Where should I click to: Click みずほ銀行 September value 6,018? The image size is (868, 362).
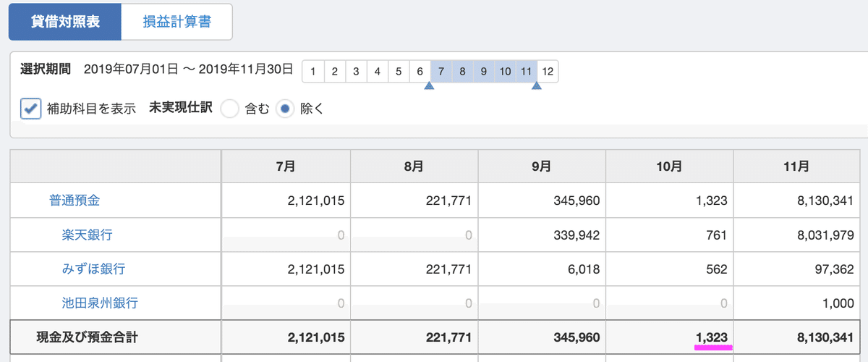584,269
